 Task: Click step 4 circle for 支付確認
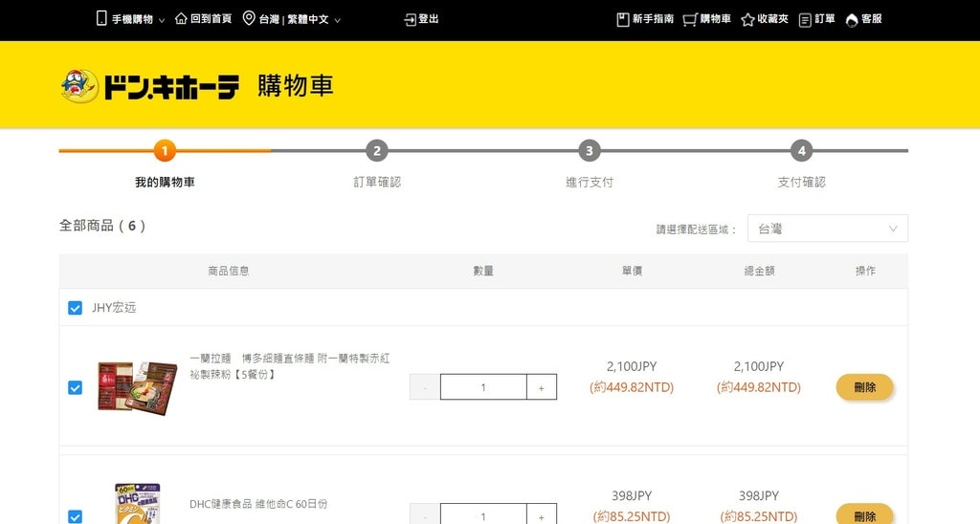pyautogui.click(x=802, y=150)
